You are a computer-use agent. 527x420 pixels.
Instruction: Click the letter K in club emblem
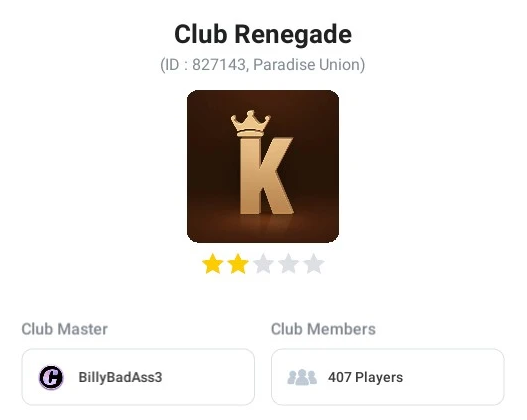pos(267,175)
